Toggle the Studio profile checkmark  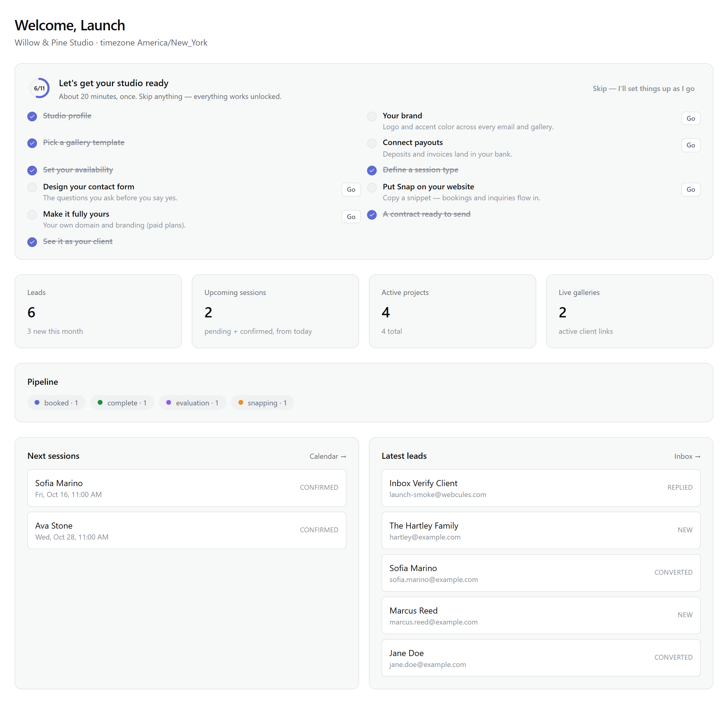coord(32,117)
